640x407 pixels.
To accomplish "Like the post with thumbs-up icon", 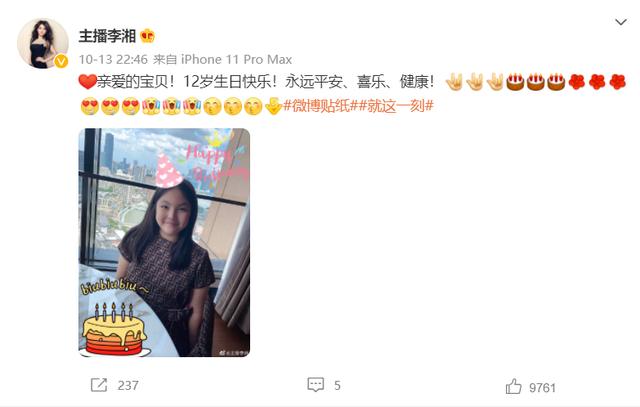I will [x=513, y=386].
